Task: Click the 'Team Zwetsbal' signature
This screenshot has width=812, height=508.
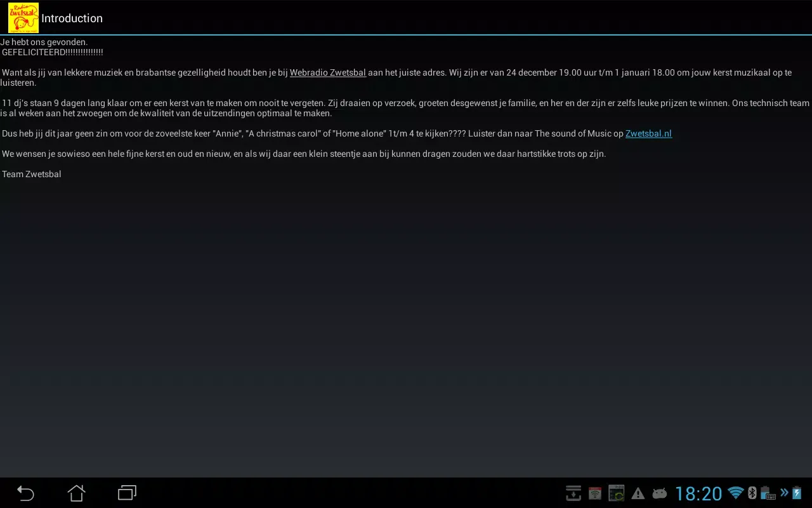Action: tap(32, 174)
